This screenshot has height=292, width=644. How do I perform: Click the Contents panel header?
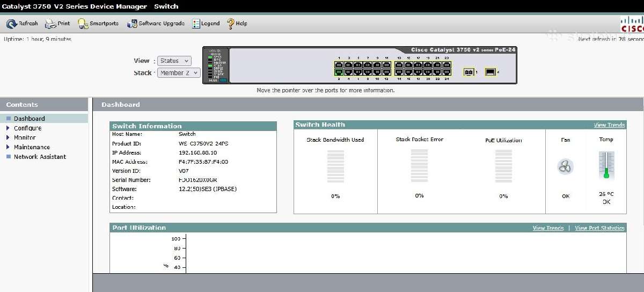click(43, 105)
